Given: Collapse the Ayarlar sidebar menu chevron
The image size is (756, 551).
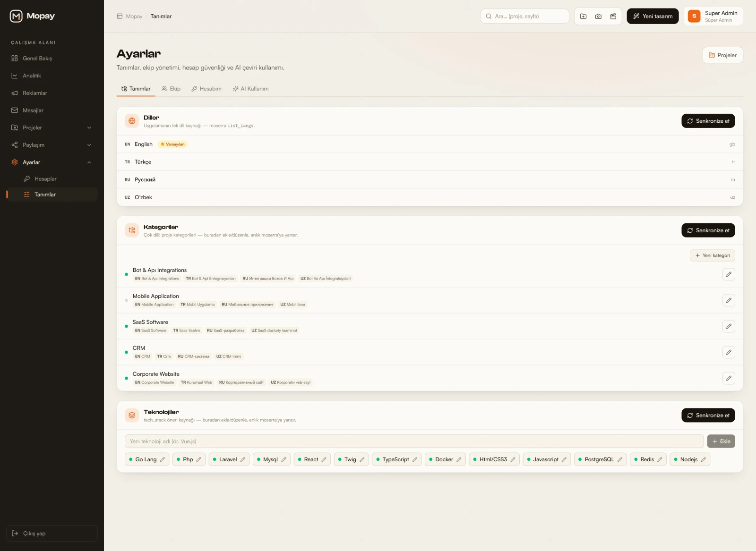Looking at the screenshot, I should pos(89,162).
